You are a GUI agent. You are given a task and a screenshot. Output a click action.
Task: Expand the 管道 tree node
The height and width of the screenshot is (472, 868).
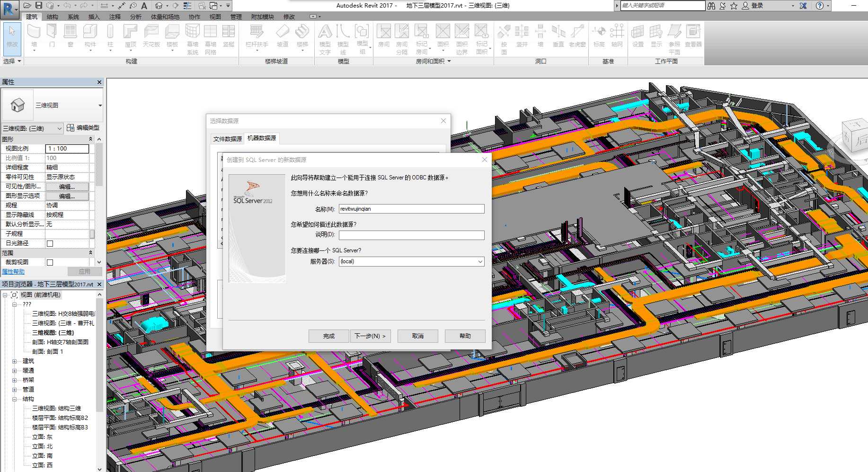14,390
